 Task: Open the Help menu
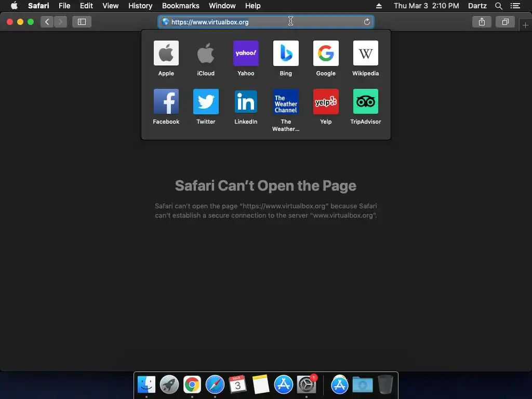253,6
